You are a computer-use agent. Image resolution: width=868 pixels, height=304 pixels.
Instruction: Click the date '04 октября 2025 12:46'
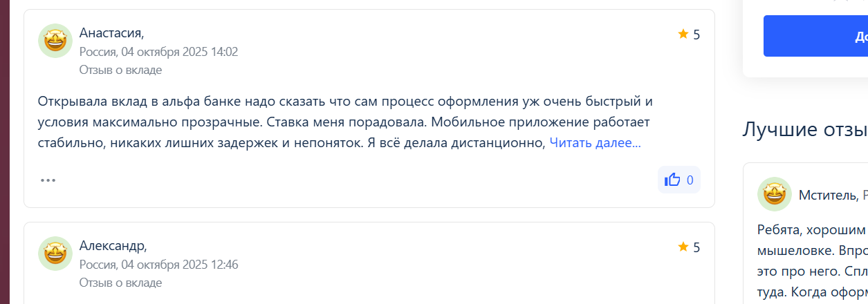(x=179, y=265)
